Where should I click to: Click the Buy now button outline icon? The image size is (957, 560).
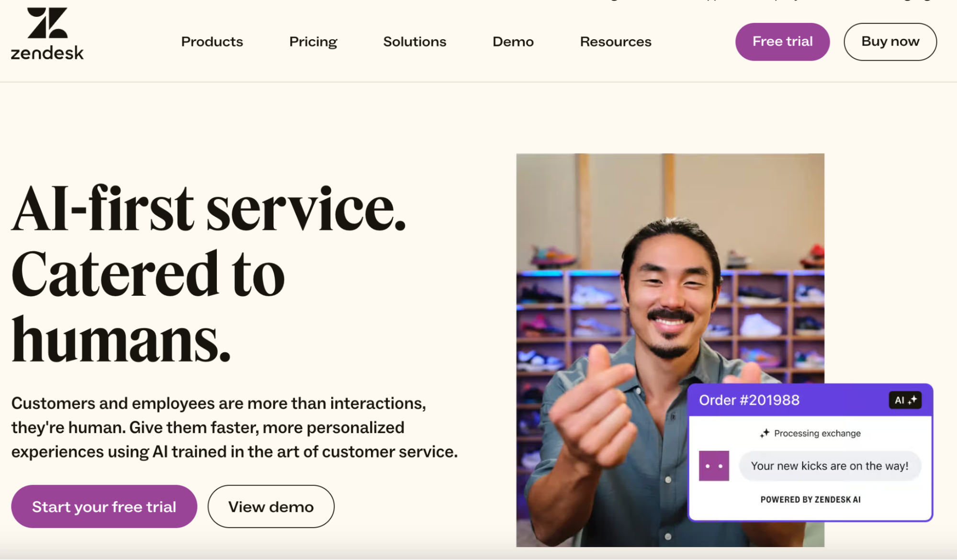coord(889,41)
